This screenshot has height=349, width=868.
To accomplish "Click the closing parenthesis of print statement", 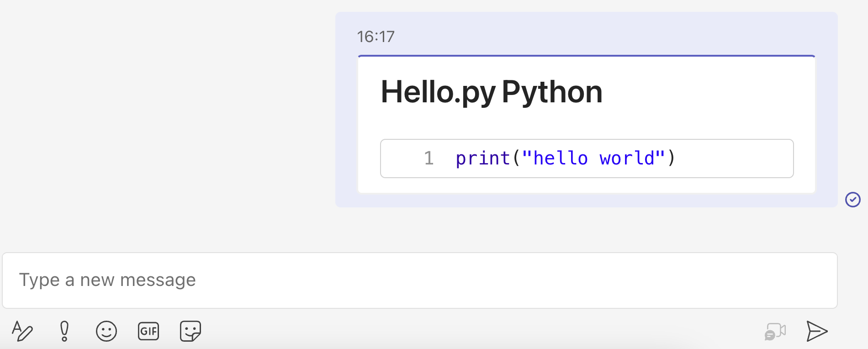I will coord(671,158).
